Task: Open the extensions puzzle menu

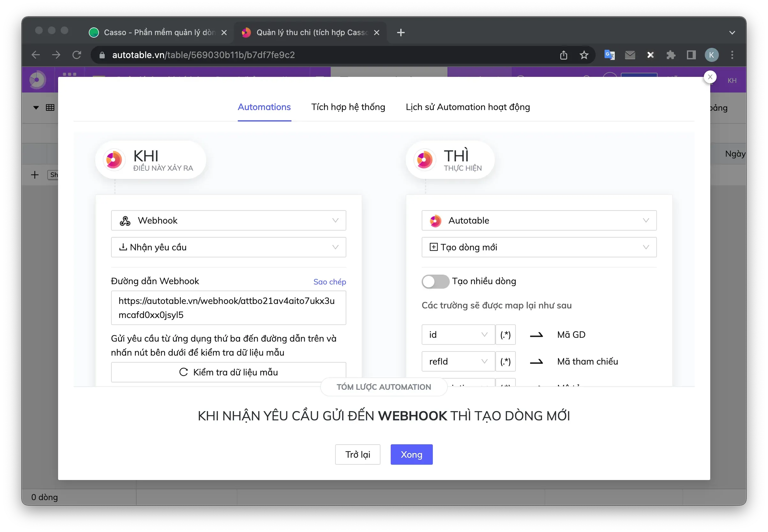Action: (x=671, y=55)
